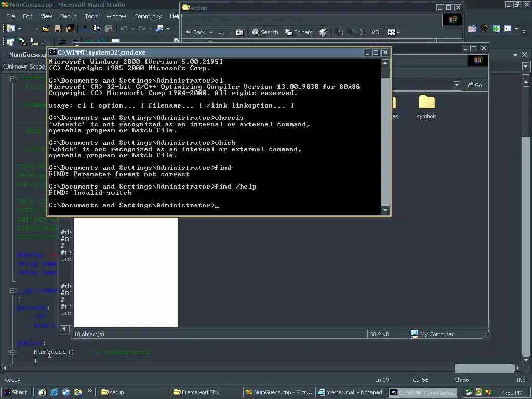Click the Go button in Explorer address bar
The height and width of the screenshot is (399, 532).
point(475,85)
